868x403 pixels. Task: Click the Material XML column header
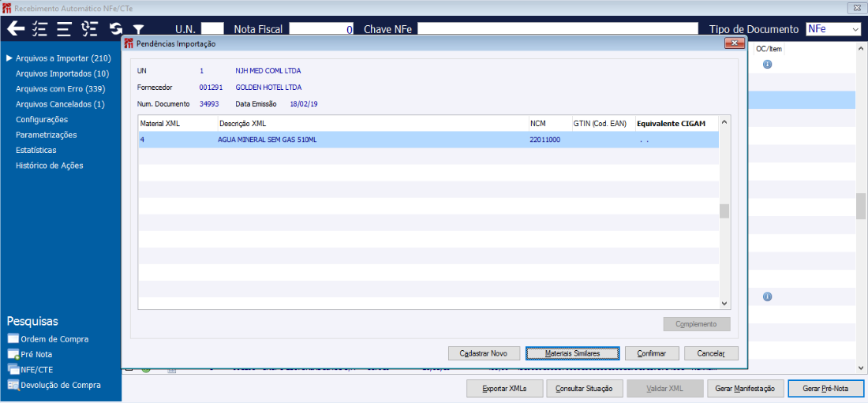coord(178,124)
